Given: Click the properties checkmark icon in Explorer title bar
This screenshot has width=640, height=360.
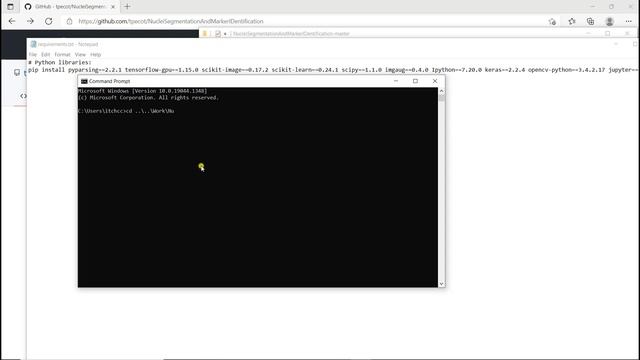Looking at the screenshot, I should pos(218,33).
